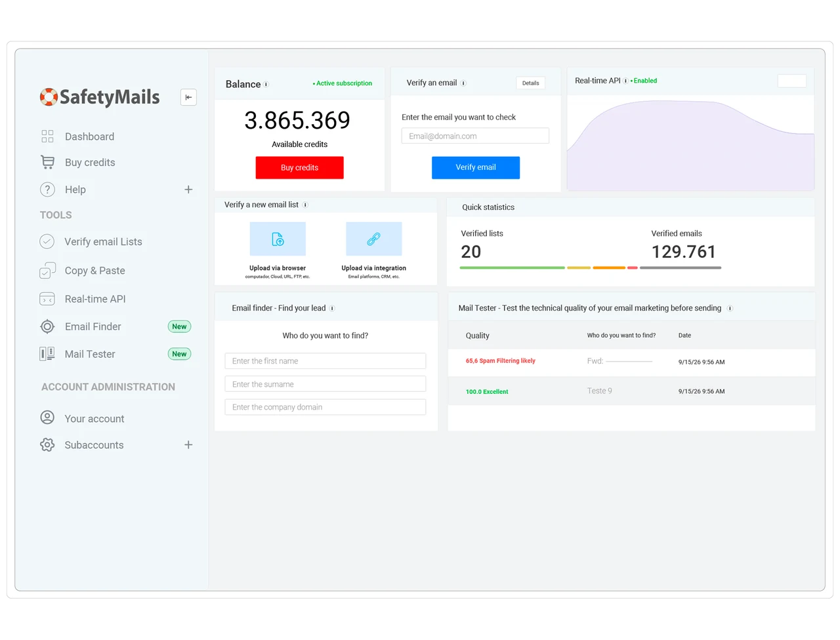Click the Verified emails count 129.761
The width and height of the screenshot is (840, 640).
[x=683, y=251]
